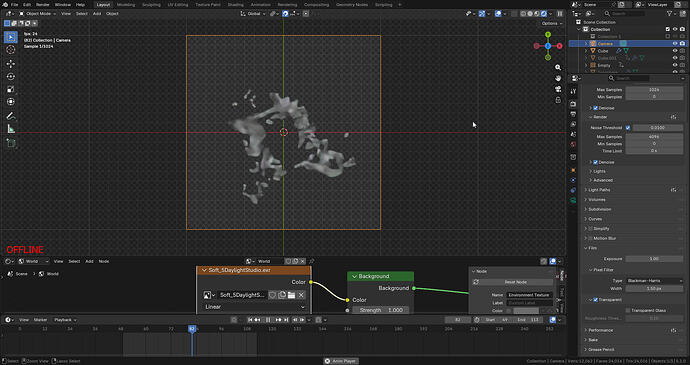Choose the Measure tool
Image resolution: width=690 pixels, height=365 pixels.
tap(11, 129)
